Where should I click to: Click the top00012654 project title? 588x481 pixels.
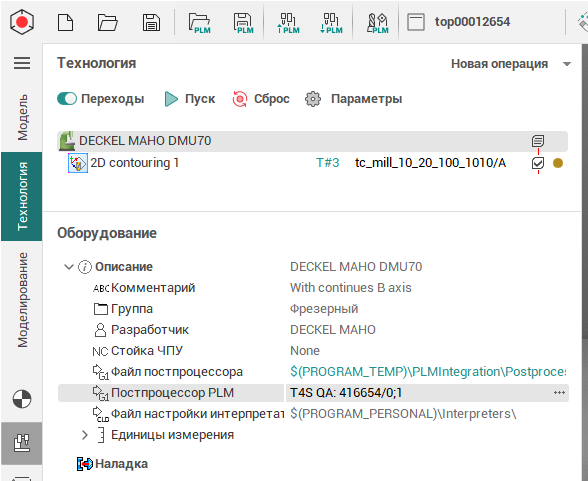coord(472,22)
